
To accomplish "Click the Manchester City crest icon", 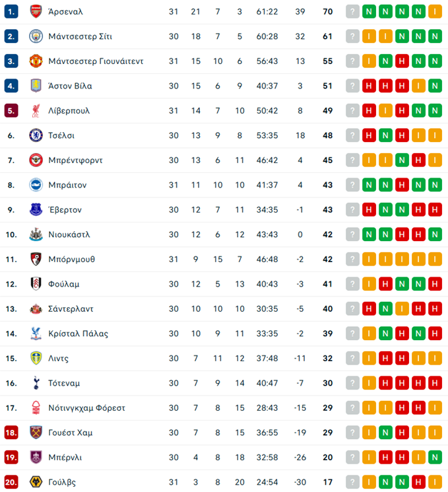I will click(x=36, y=36).
